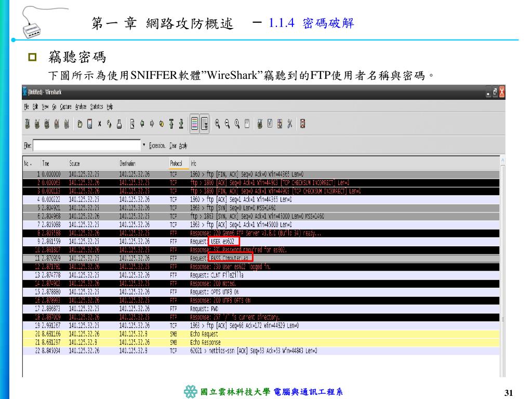Image resolution: width=532 pixels, height=399 pixels.
Task: Click the Zoom out magnifier icon
Action: 228,124
